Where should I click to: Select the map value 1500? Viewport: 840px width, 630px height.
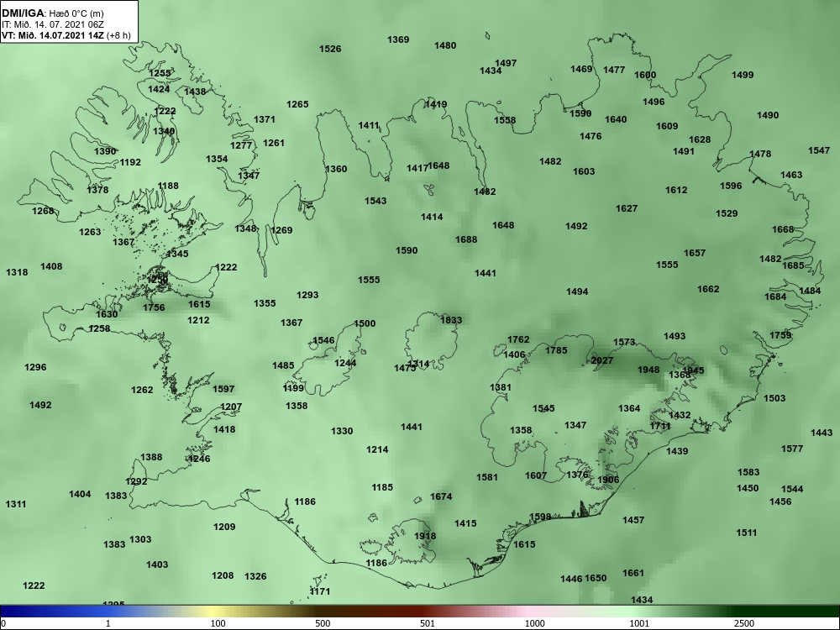point(365,323)
